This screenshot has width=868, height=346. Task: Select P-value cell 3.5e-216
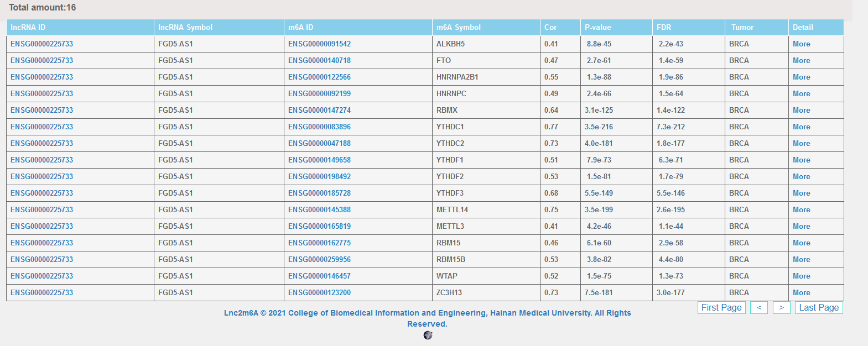pos(617,127)
